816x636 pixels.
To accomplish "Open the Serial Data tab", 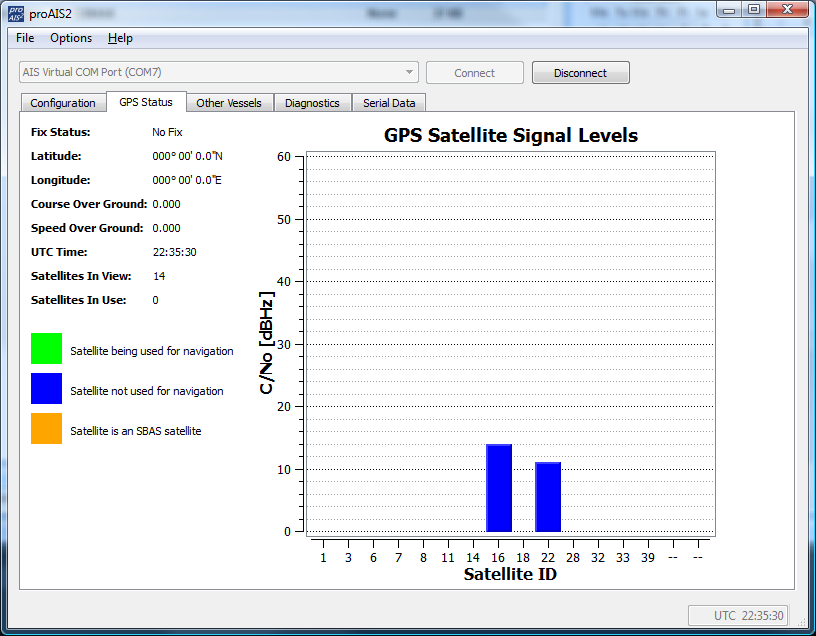I will coord(389,102).
